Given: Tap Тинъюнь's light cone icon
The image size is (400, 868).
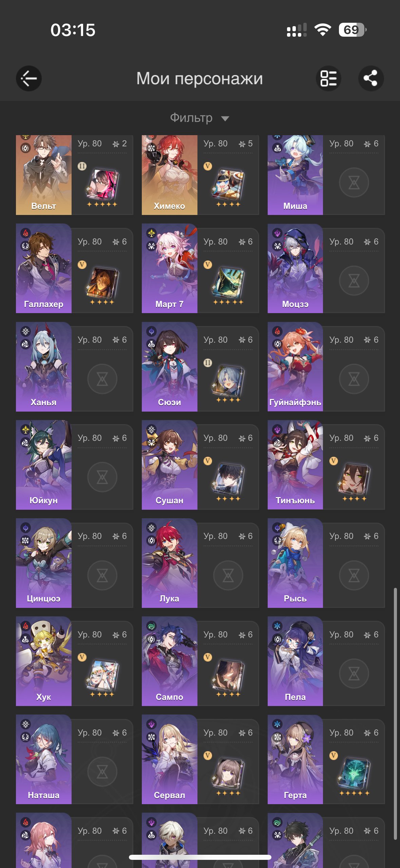Looking at the screenshot, I should 354,479.
